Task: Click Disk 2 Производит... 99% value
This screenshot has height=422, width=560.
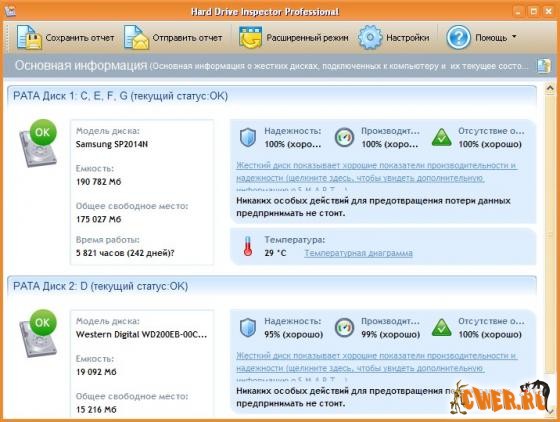Action: pyautogui.click(x=391, y=335)
